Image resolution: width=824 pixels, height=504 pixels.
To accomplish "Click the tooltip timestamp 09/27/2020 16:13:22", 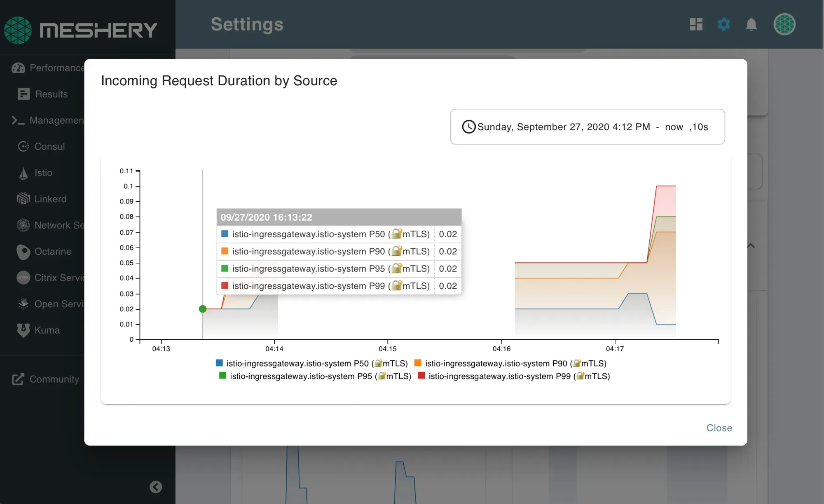I will tap(266, 217).
